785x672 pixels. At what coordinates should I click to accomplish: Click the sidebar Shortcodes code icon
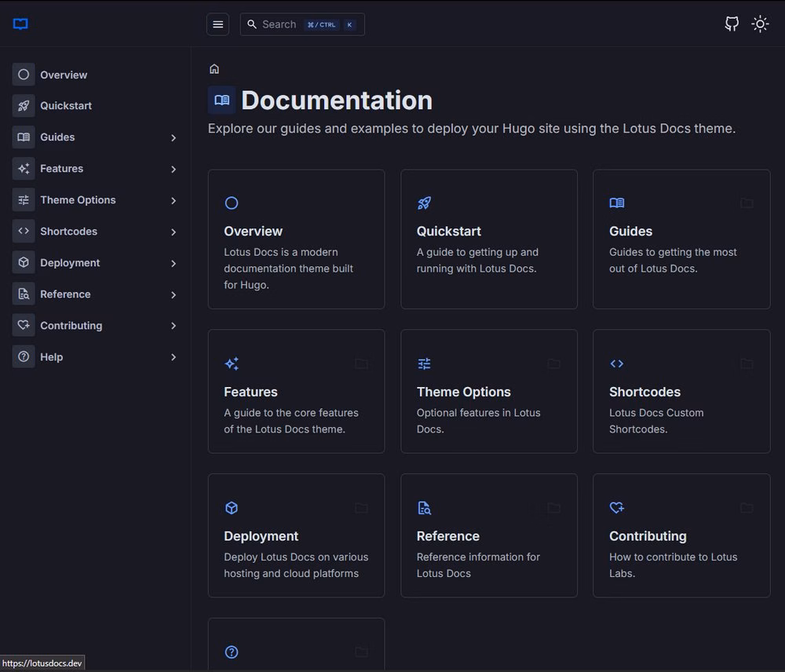[24, 231]
